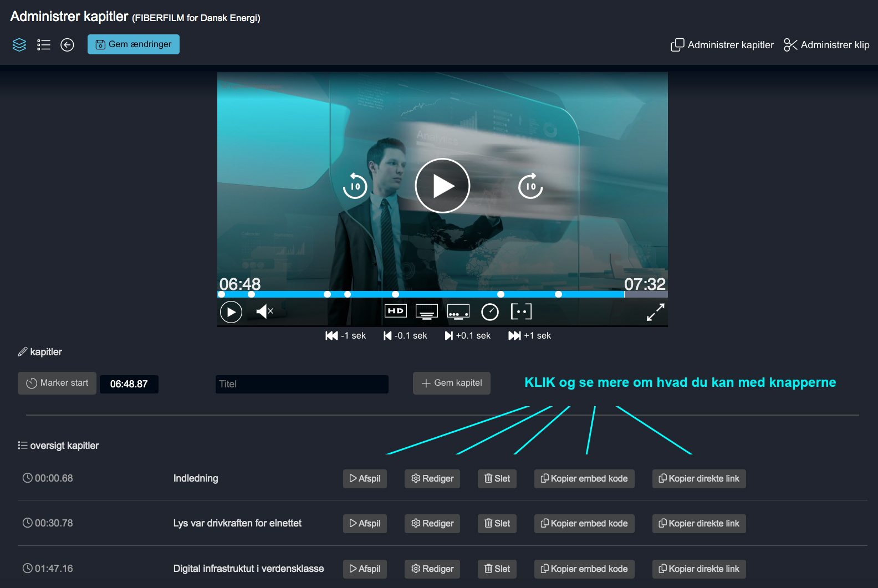Unmute the video speaker icon

click(264, 311)
